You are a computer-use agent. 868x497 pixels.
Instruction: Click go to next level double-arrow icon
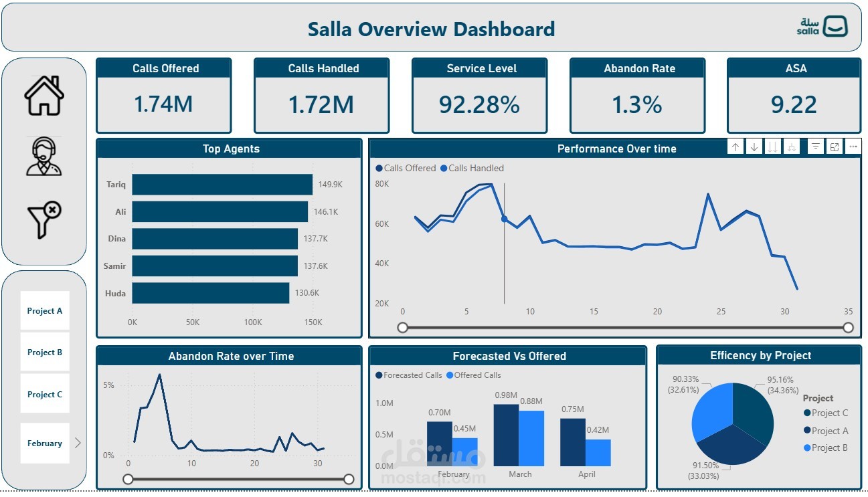(773, 147)
